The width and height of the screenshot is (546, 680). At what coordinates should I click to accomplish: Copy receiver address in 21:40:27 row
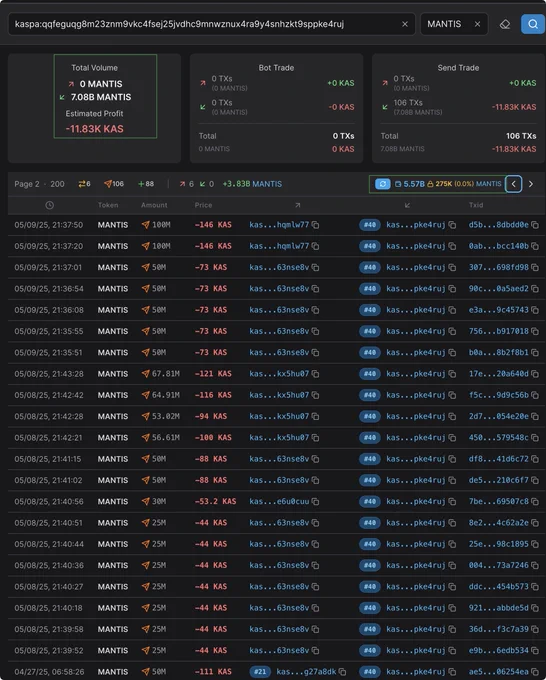[452, 586]
